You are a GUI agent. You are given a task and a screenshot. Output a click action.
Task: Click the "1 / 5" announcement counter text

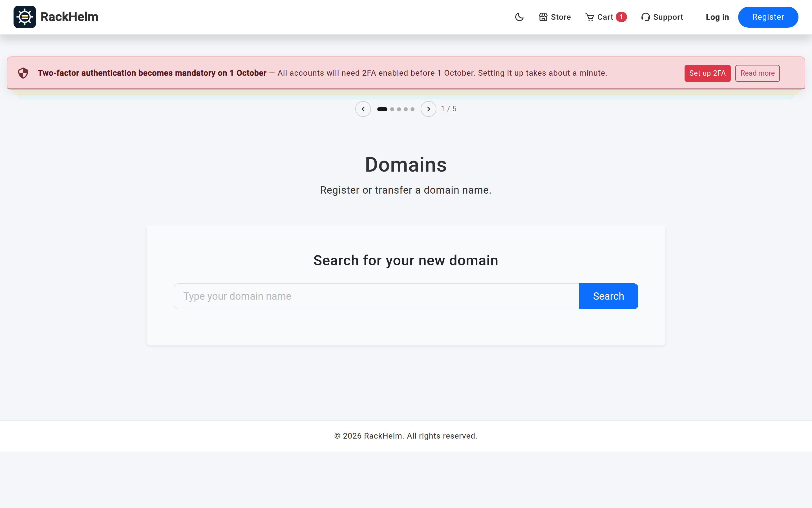pyautogui.click(x=449, y=109)
